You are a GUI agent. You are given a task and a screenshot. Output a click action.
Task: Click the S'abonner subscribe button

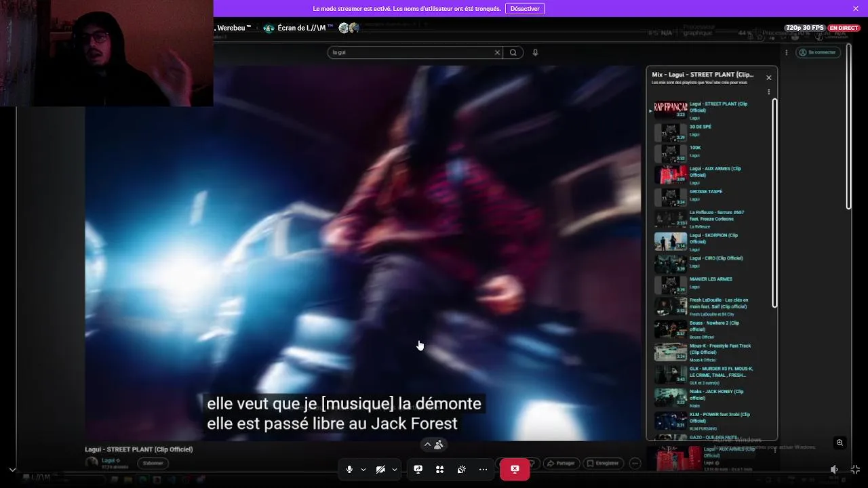point(153,463)
